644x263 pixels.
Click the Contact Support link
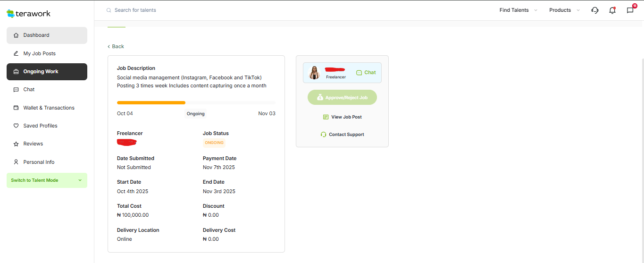346,135
